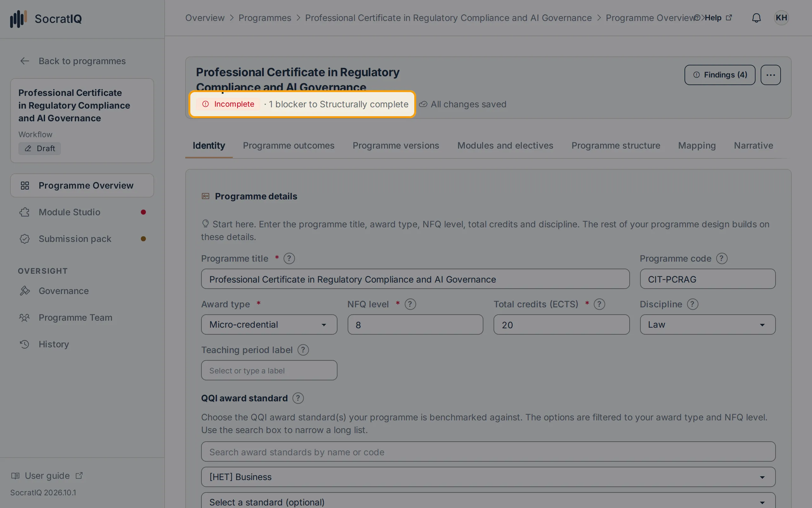The width and height of the screenshot is (812, 508).
Task: Click the back arrow beside Back to programmes
Action: point(24,61)
